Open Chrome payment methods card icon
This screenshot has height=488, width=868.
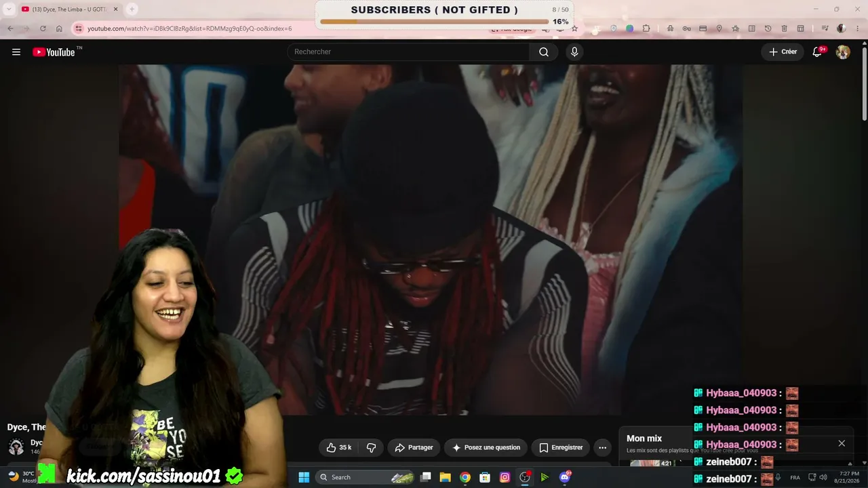(x=703, y=28)
